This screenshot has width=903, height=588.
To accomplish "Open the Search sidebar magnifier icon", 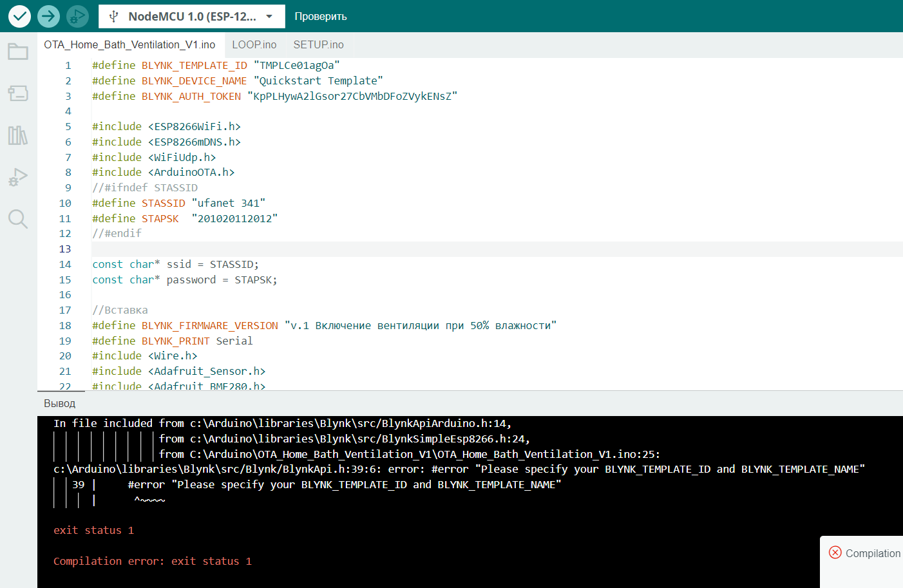I will pos(18,219).
